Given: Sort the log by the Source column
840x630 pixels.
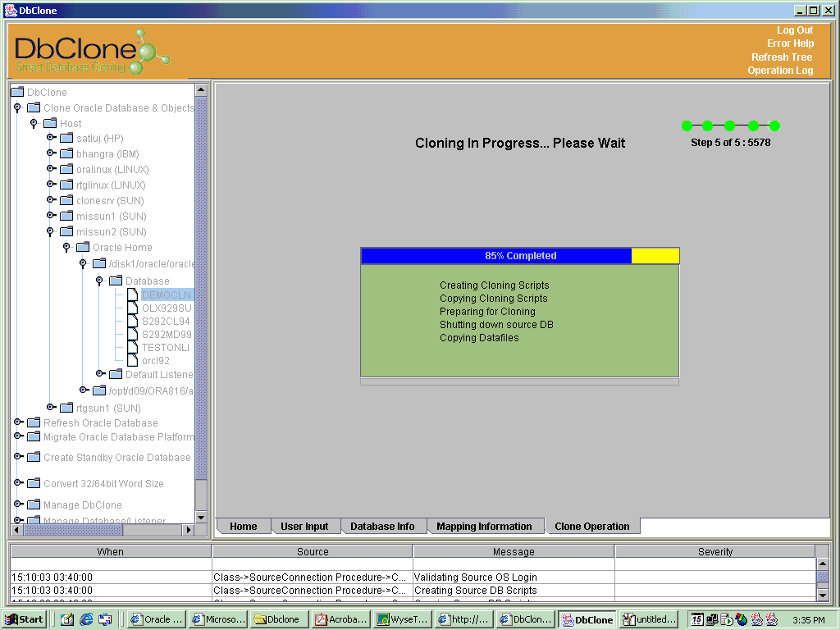Looking at the screenshot, I should click(x=313, y=551).
